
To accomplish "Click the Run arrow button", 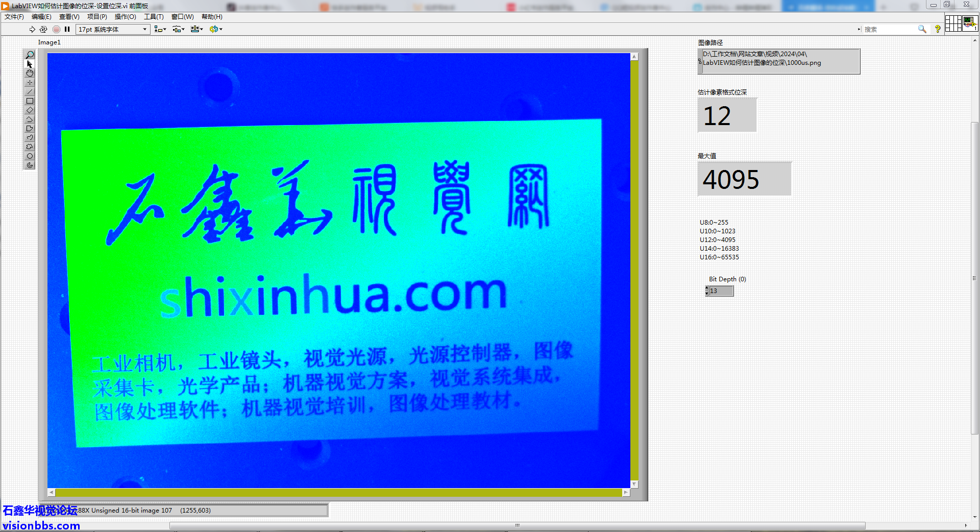I will pos(32,30).
